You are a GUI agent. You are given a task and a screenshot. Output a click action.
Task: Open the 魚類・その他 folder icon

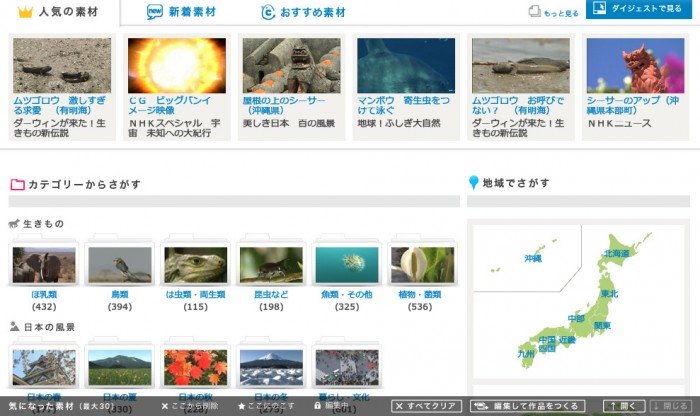point(347,265)
